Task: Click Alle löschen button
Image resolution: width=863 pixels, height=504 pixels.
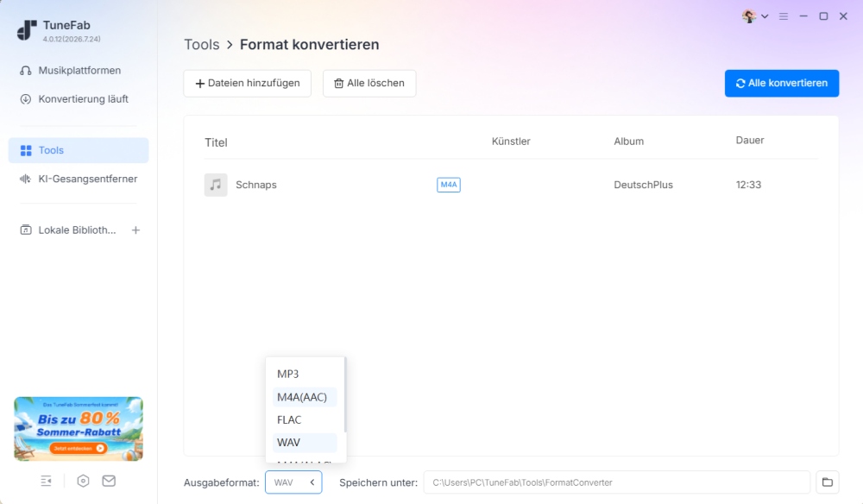Action: (x=369, y=83)
